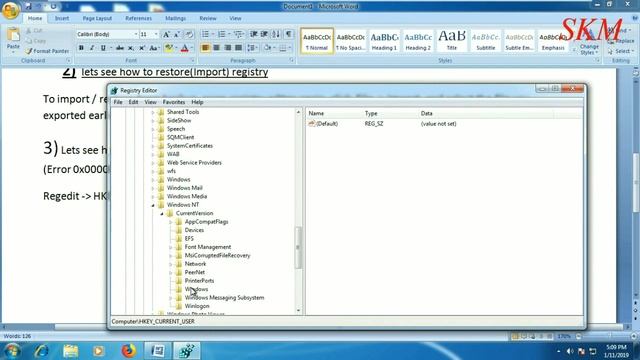Click the Justify alignment icon

click(x=238, y=48)
